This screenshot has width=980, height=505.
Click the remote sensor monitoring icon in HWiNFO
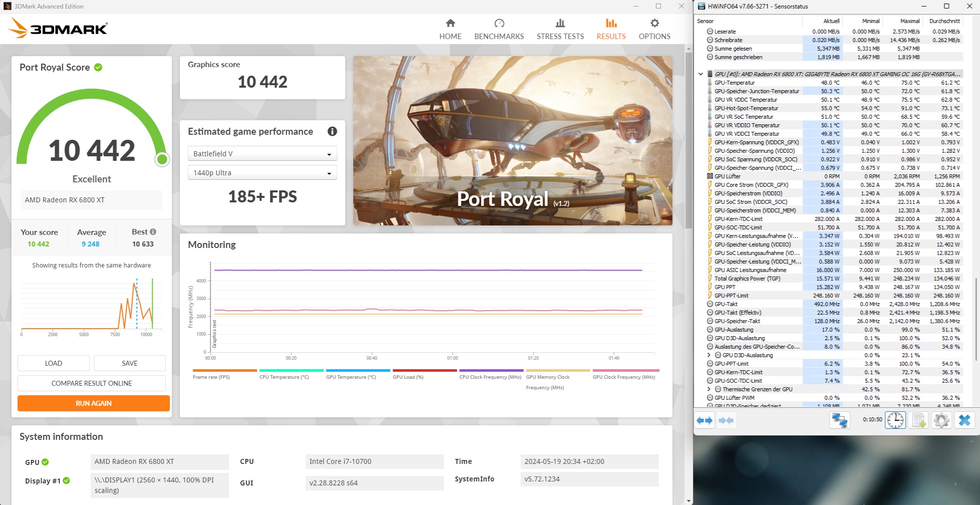[x=839, y=420]
